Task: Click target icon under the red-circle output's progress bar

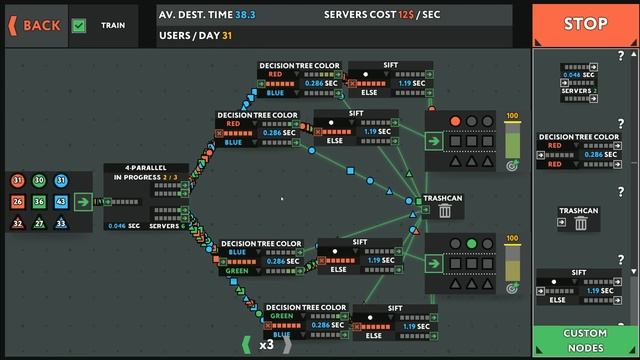Action: [512, 165]
